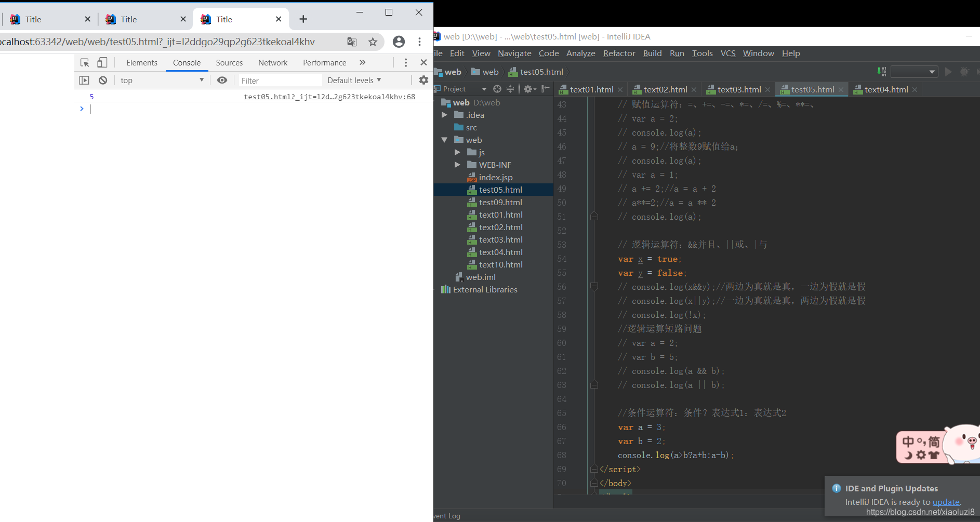Open a new Chrome tab

[x=303, y=19]
